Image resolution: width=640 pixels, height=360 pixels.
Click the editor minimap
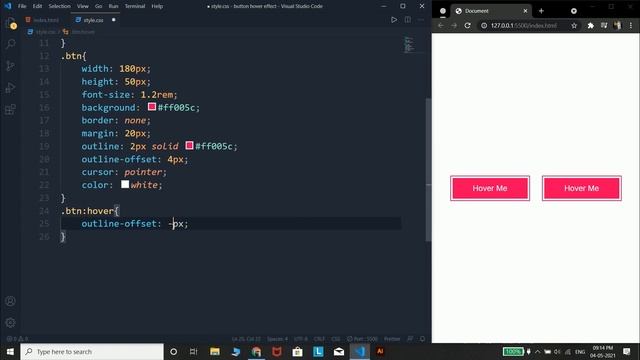(x=409, y=45)
